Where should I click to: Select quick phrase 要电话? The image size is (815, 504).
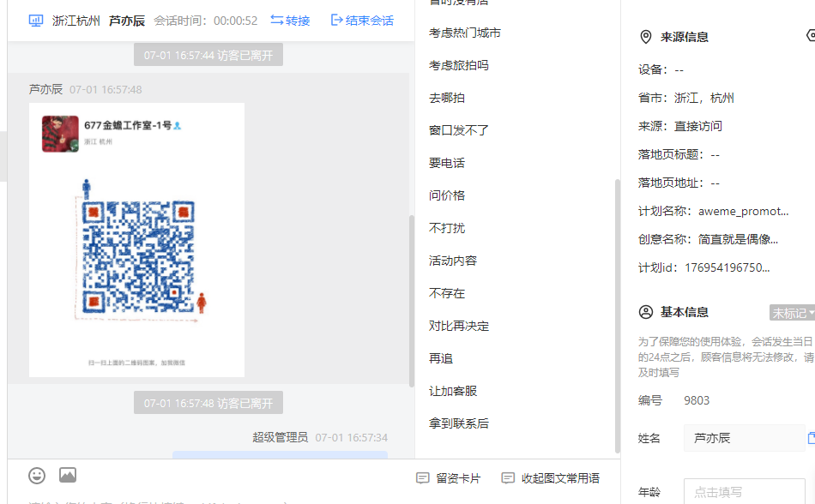[x=446, y=163]
